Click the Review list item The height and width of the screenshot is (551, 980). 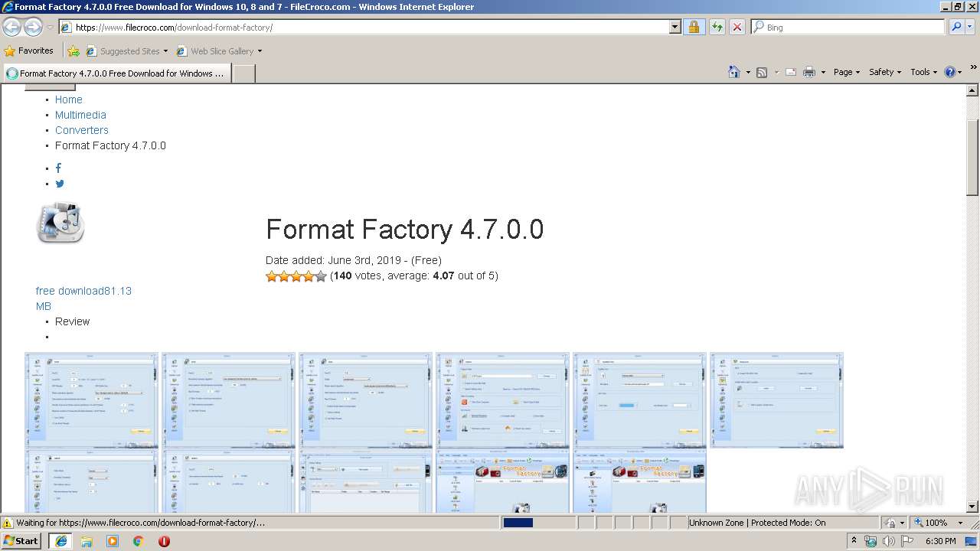point(72,321)
